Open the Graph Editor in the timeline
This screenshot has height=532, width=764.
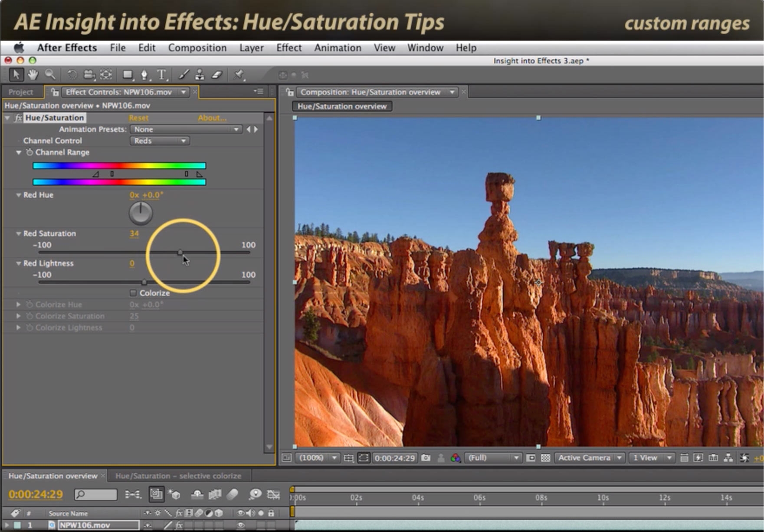click(x=273, y=494)
